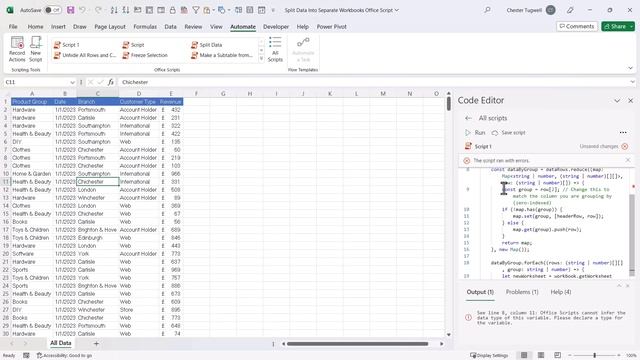Open the File tab

click(13, 27)
